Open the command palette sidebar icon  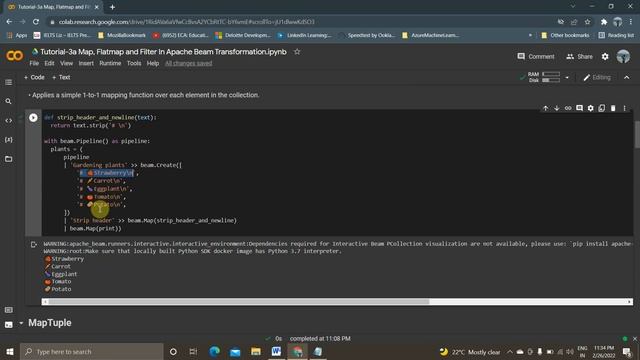9,310
